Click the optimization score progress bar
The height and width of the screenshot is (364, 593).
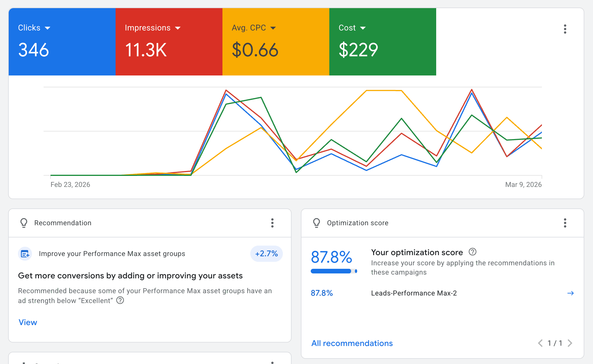333,271
